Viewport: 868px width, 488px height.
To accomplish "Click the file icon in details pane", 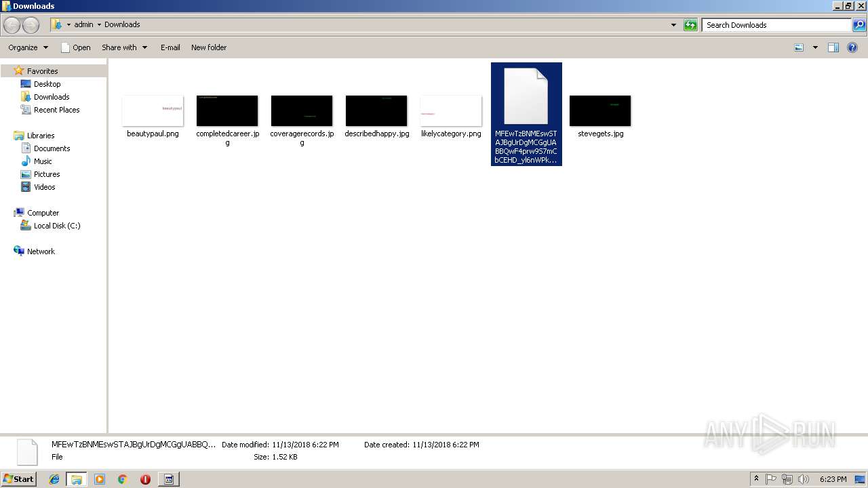I will click(27, 453).
